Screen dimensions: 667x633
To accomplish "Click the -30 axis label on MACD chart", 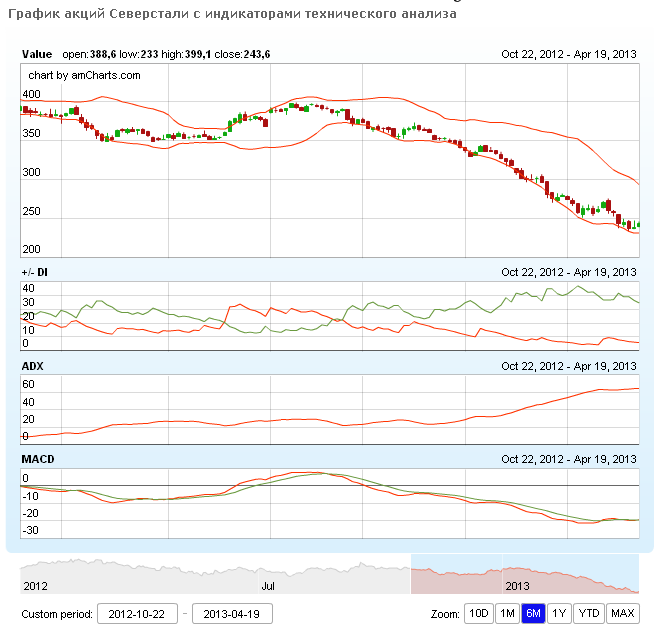I will pos(30,530).
